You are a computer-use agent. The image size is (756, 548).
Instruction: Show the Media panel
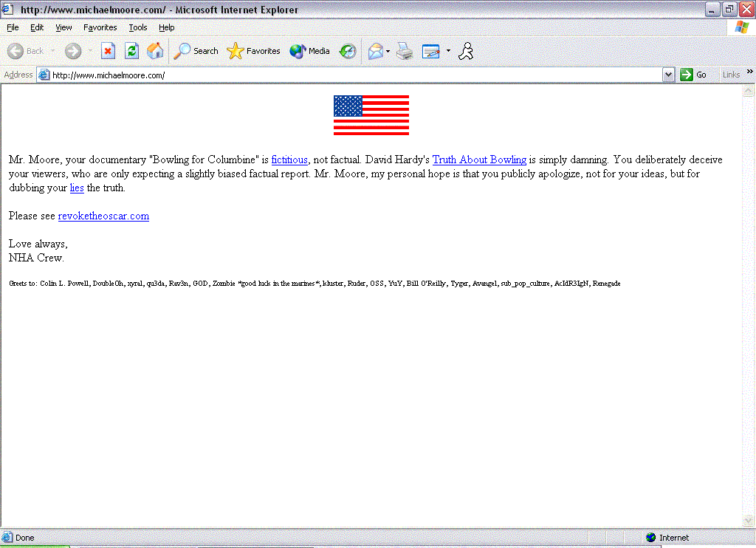pyautogui.click(x=309, y=51)
